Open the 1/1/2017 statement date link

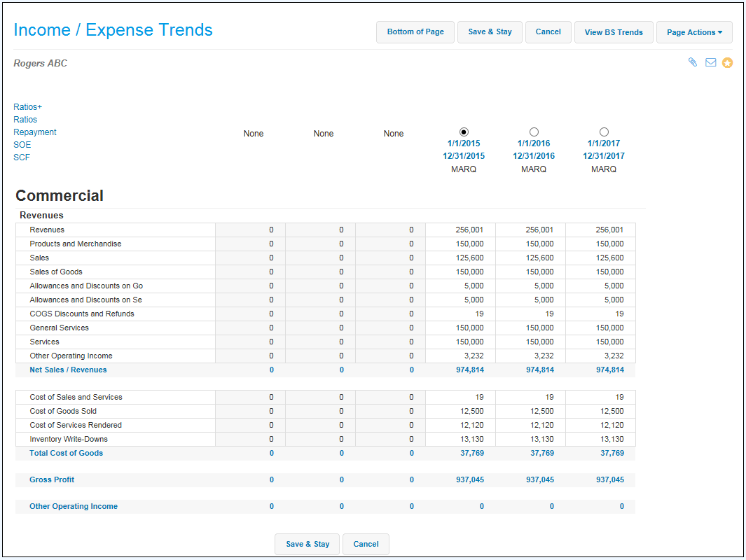[x=604, y=143]
